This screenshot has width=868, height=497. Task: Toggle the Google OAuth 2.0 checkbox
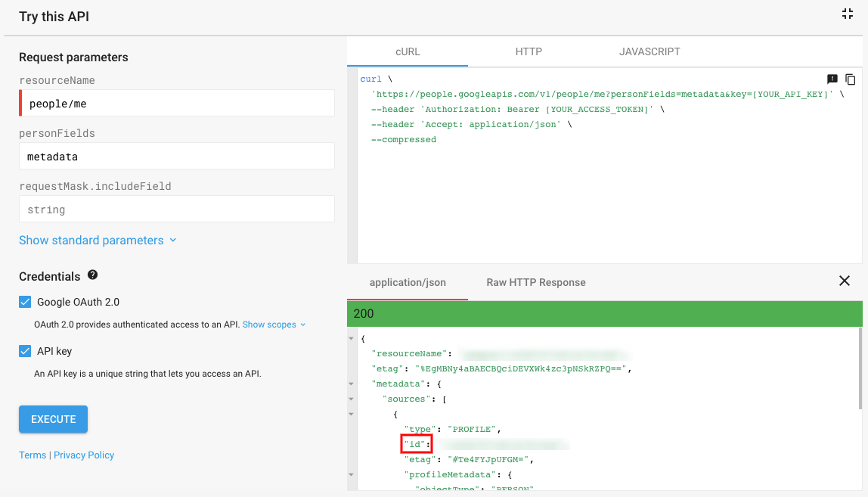pos(25,302)
